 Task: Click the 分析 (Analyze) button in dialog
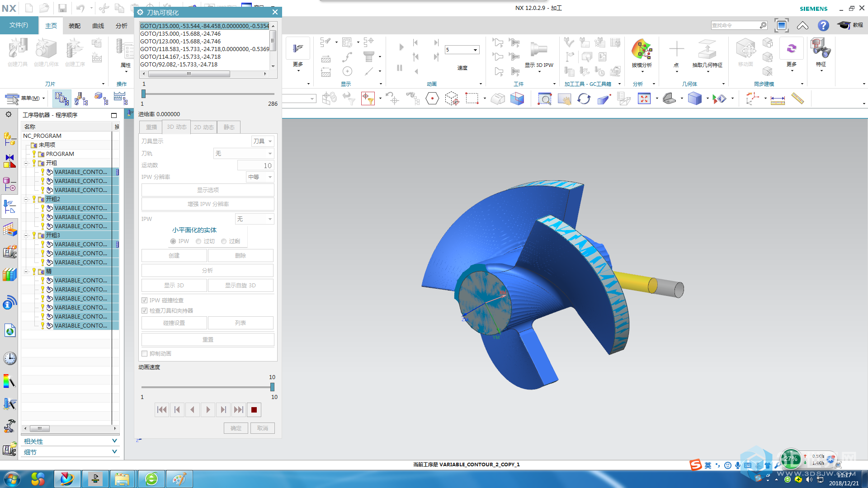coord(208,270)
